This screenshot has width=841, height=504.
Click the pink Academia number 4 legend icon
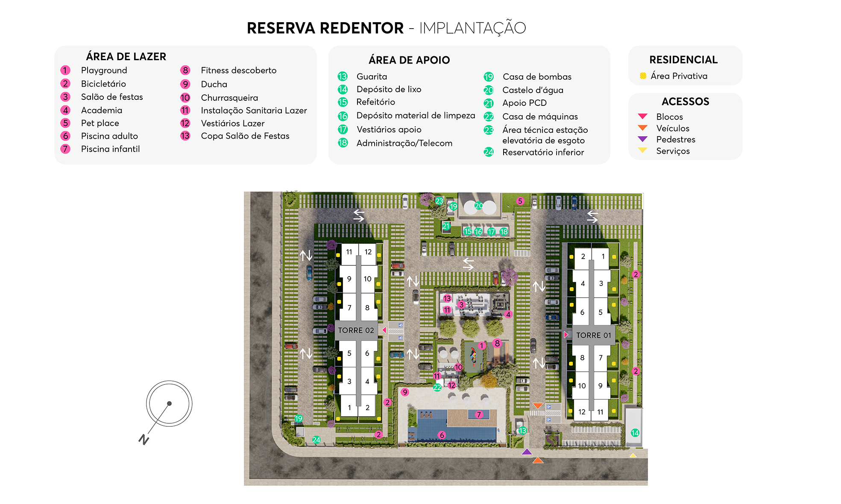coord(65,111)
